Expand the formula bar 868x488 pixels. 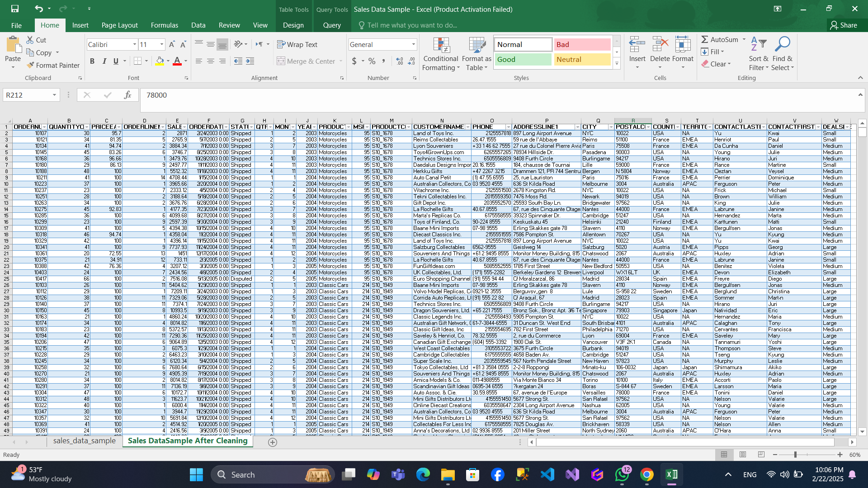coord(860,95)
